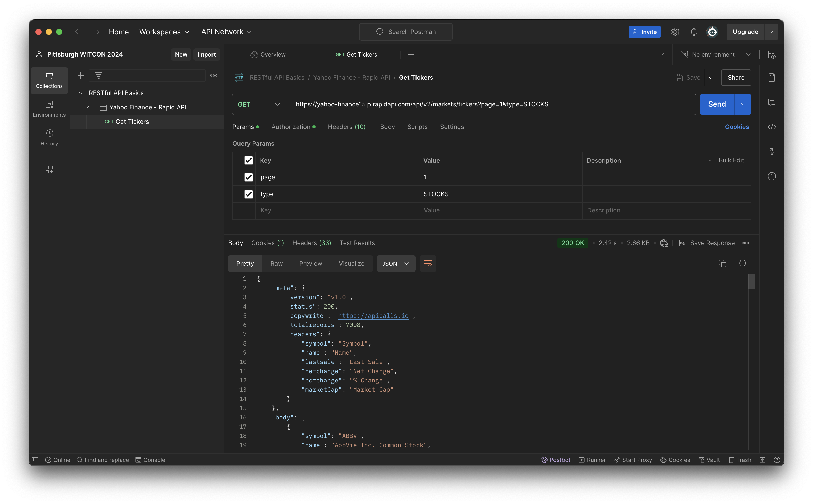Open the configure workspace sidebar grid icon
813x504 pixels.
49,169
